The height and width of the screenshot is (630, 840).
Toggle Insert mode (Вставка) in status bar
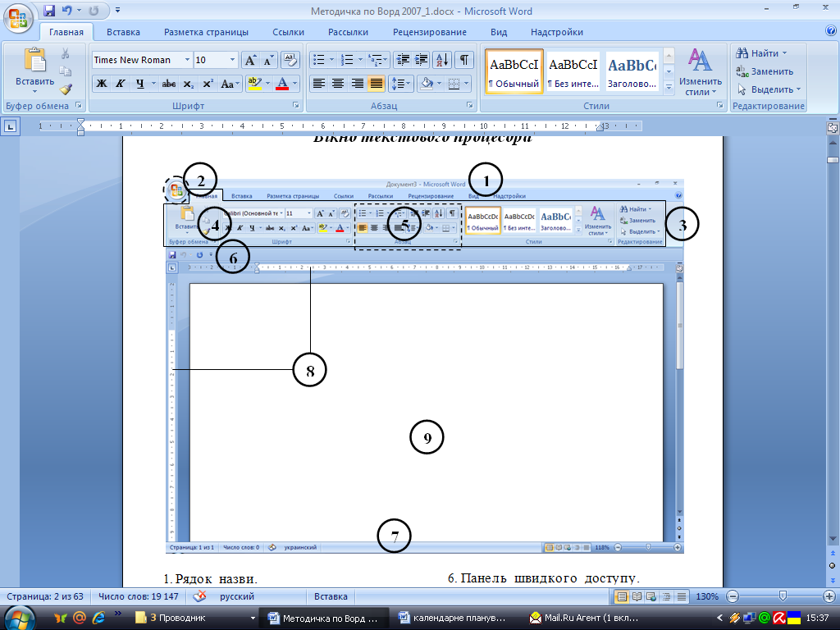tap(331, 596)
